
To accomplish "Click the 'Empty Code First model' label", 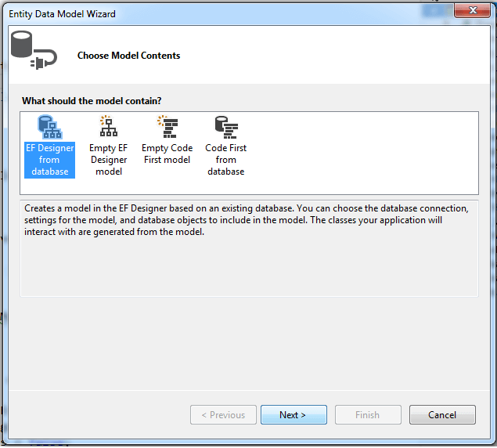I will (167, 154).
